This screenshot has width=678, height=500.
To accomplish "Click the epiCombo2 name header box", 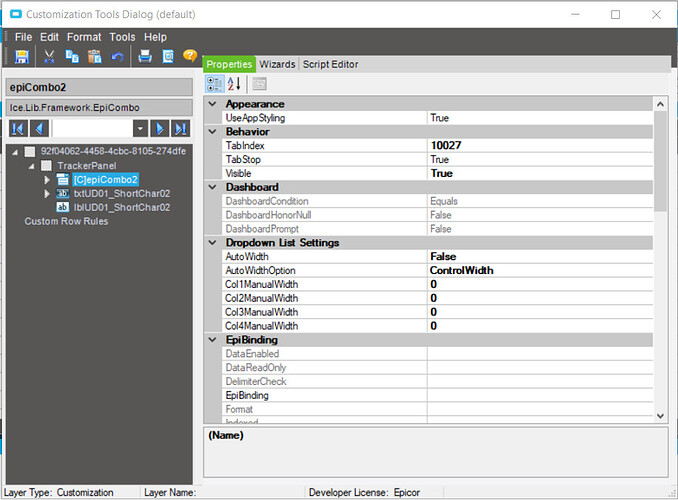I will (99, 87).
